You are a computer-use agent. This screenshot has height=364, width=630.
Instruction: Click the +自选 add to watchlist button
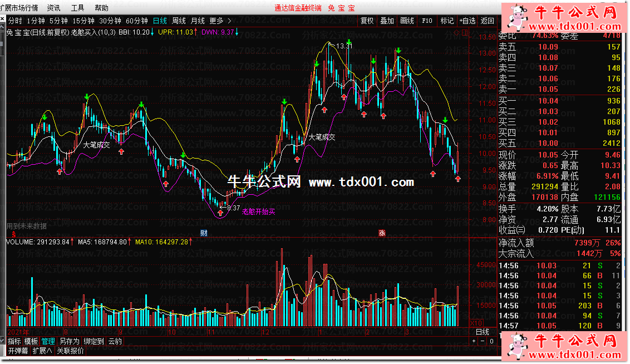(467, 21)
